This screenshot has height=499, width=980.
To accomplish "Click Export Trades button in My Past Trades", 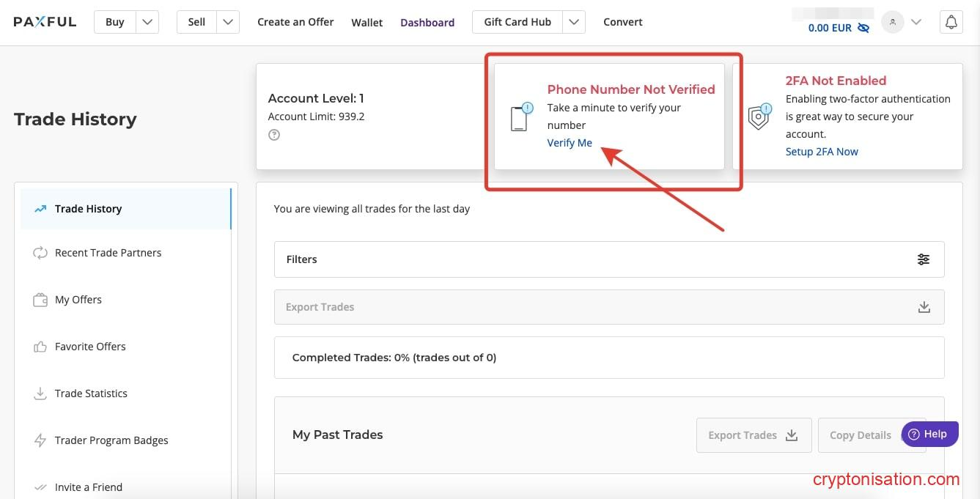I will [x=753, y=435].
